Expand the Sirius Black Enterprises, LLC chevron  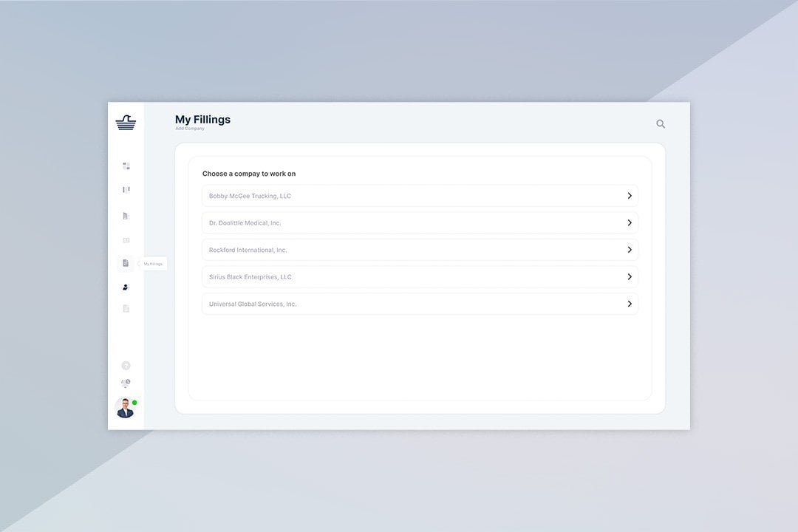(x=630, y=276)
